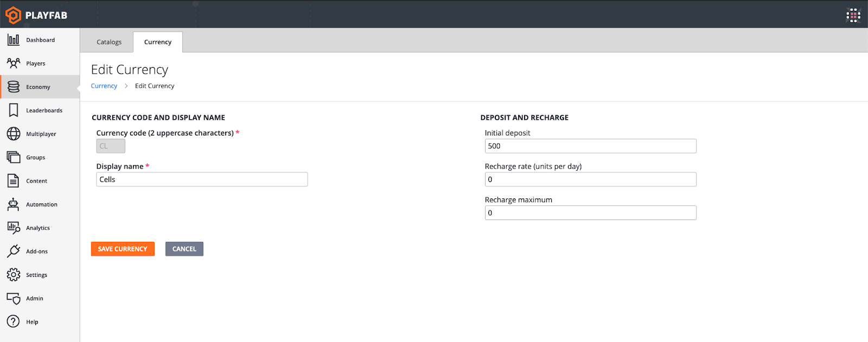Click the Recharge rate label
The width and height of the screenshot is (868, 342).
(533, 166)
